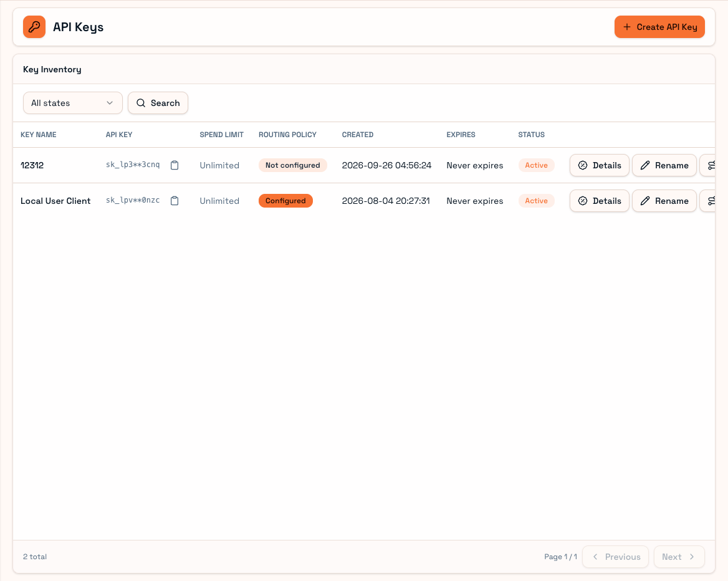Click the Key Inventory heading
Screen dimensions: 728x581
[52, 69]
